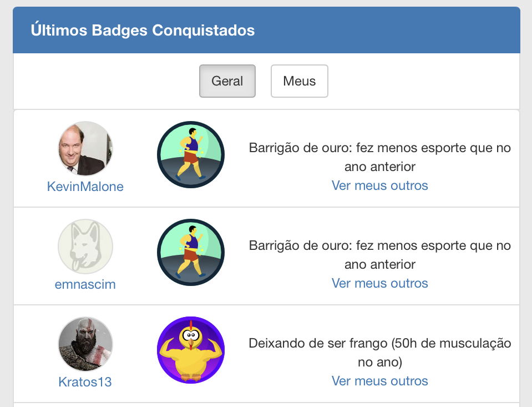Click the empty row below Kratos13
The image size is (532, 407).
266,405
